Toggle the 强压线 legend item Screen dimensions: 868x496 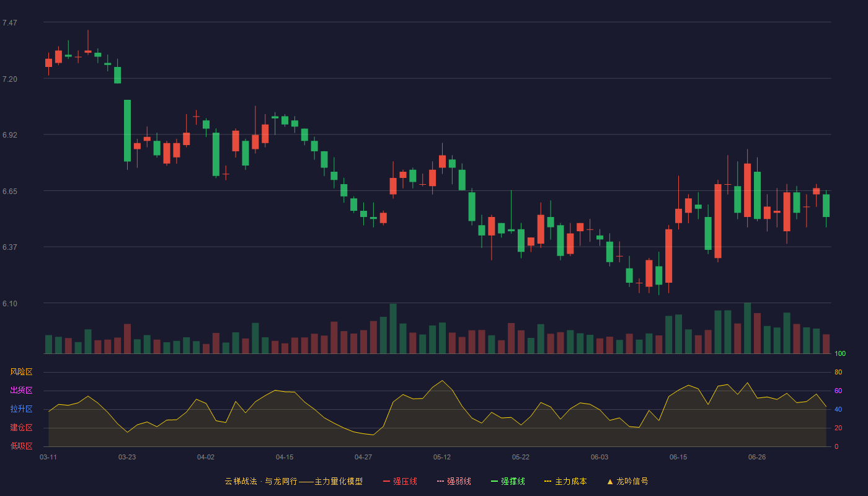[400, 481]
